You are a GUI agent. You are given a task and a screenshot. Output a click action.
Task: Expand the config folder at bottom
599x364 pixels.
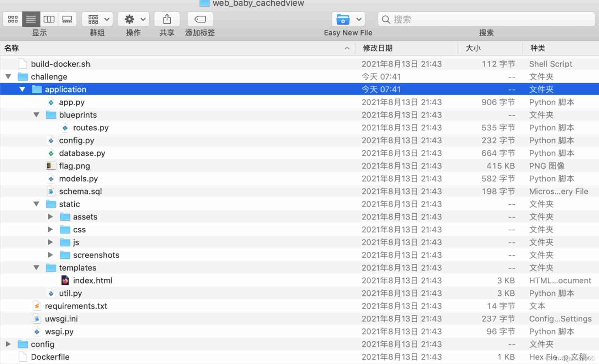(8, 344)
